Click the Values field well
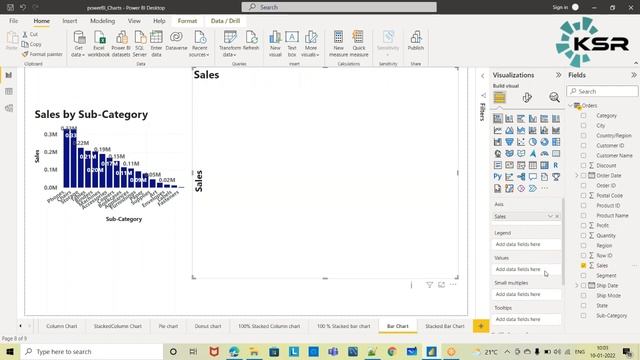640x360 pixels. tap(527, 269)
